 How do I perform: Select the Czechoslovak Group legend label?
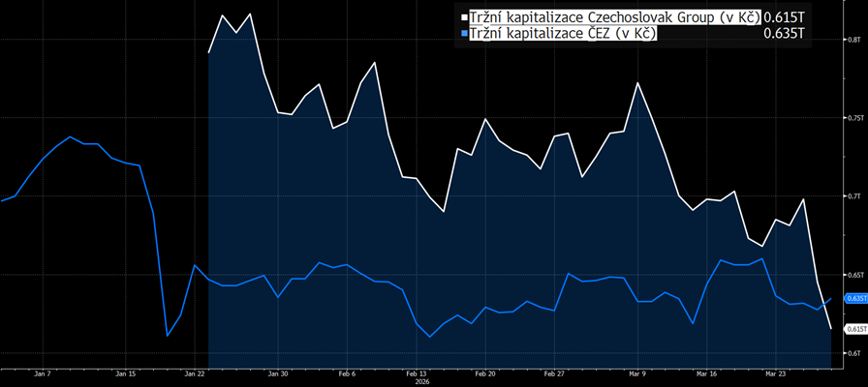(x=615, y=17)
